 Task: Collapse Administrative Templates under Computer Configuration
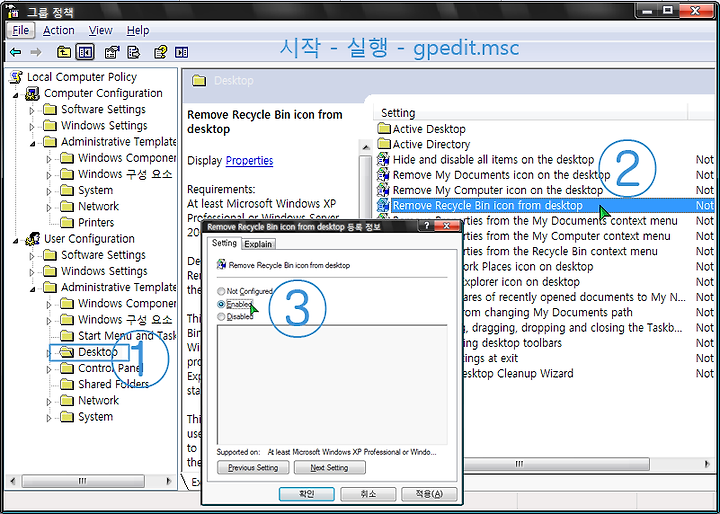[33, 143]
